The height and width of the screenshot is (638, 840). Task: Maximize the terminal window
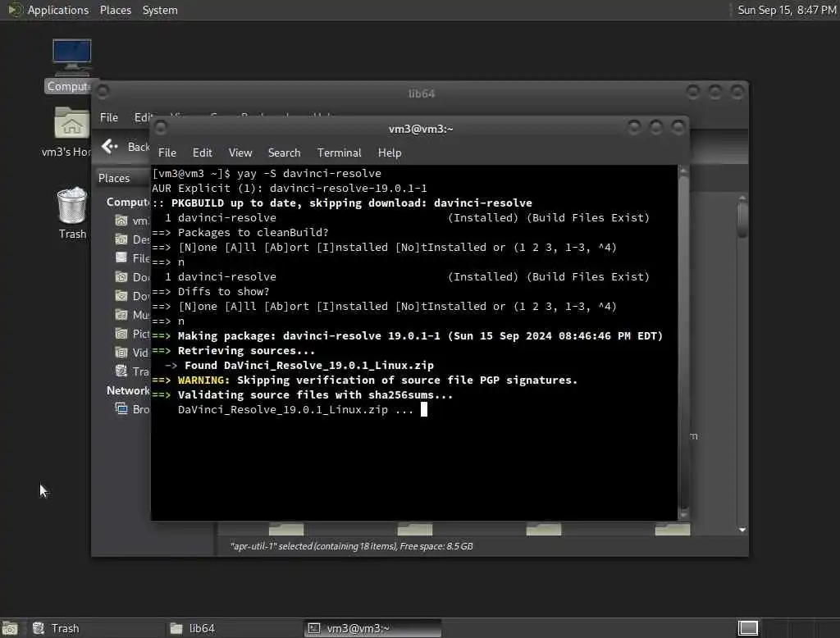point(655,127)
